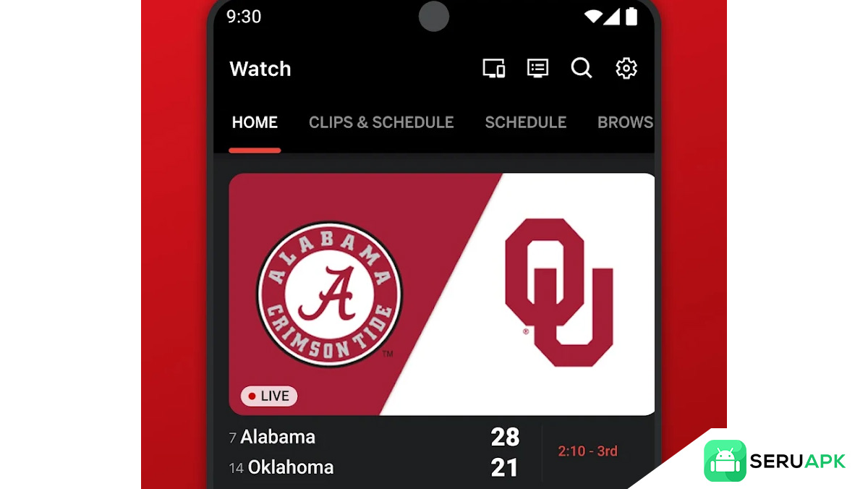Tap the Wi-Fi status icon
This screenshot has height=489, width=868.
pos(594,16)
